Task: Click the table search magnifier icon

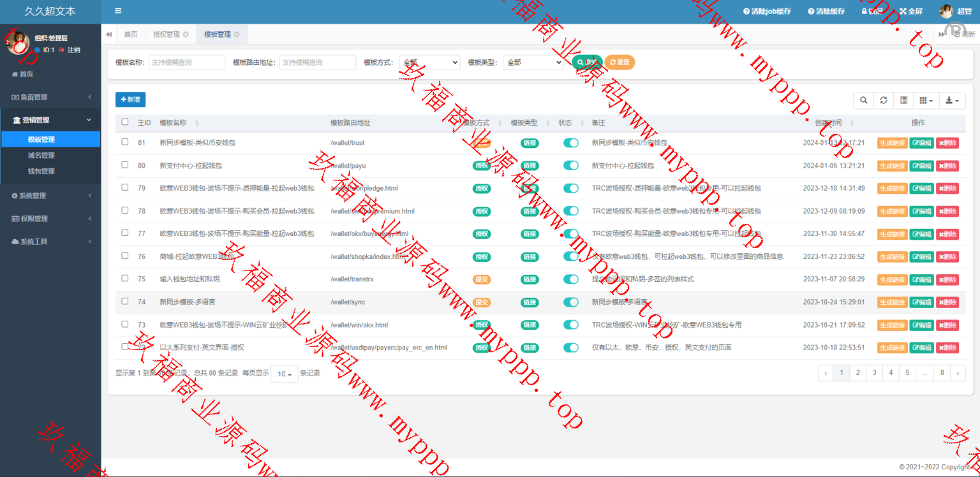Action: (x=863, y=100)
